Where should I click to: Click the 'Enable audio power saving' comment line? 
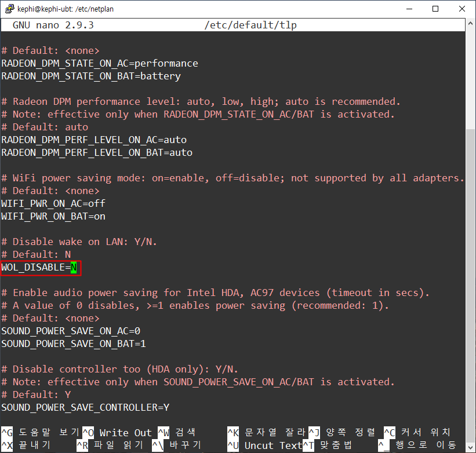216,293
